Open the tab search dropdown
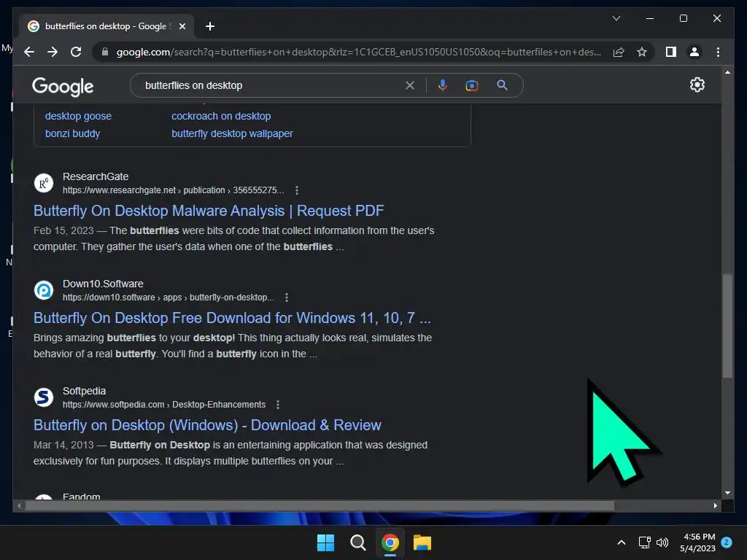The width and height of the screenshot is (747, 560). [x=616, y=18]
